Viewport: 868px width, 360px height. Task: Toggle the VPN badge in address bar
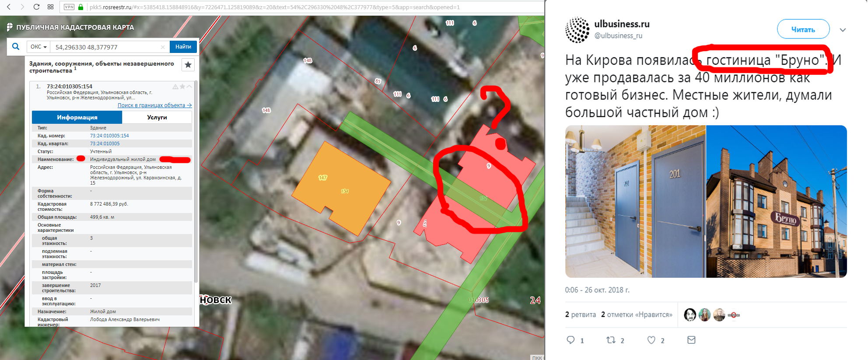pyautogui.click(x=69, y=7)
